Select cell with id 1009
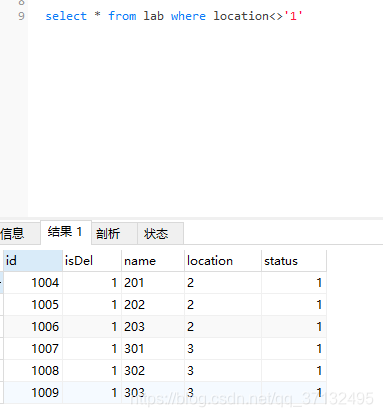The height and width of the screenshot is (417, 383). [x=33, y=393]
